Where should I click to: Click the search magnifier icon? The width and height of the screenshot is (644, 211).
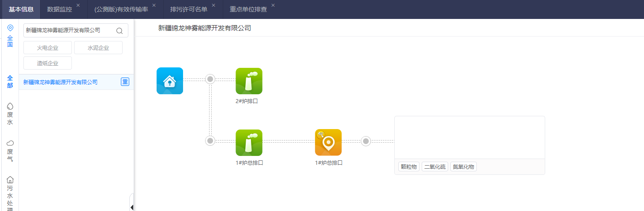119,31
